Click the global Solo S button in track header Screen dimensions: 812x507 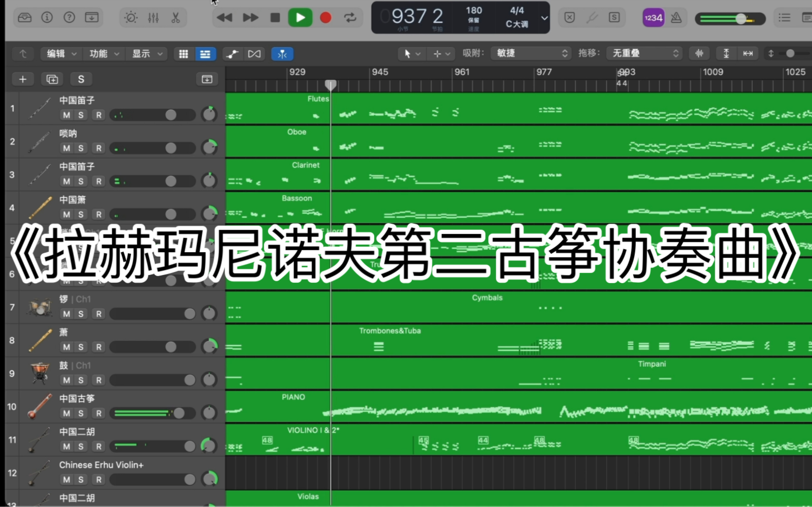click(x=81, y=79)
